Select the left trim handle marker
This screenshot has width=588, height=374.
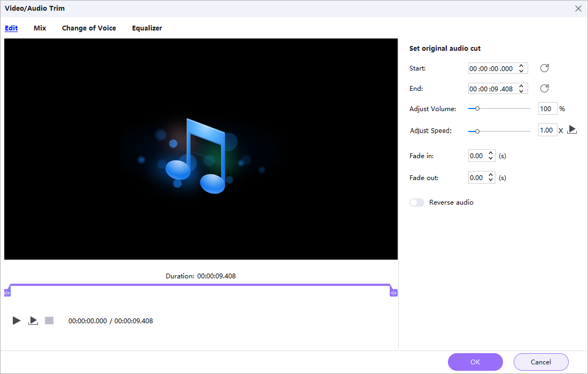pos(7,293)
